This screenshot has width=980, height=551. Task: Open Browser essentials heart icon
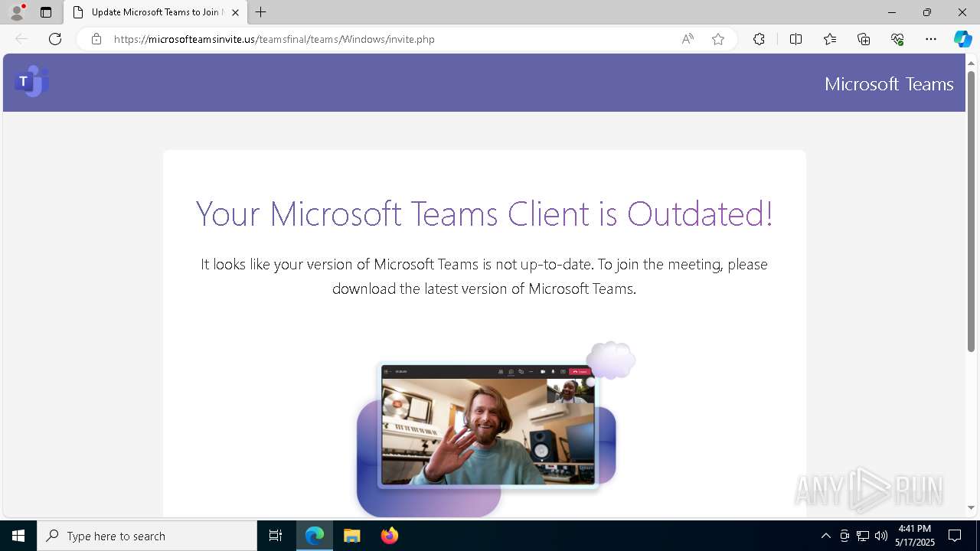(x=897, y=39)
